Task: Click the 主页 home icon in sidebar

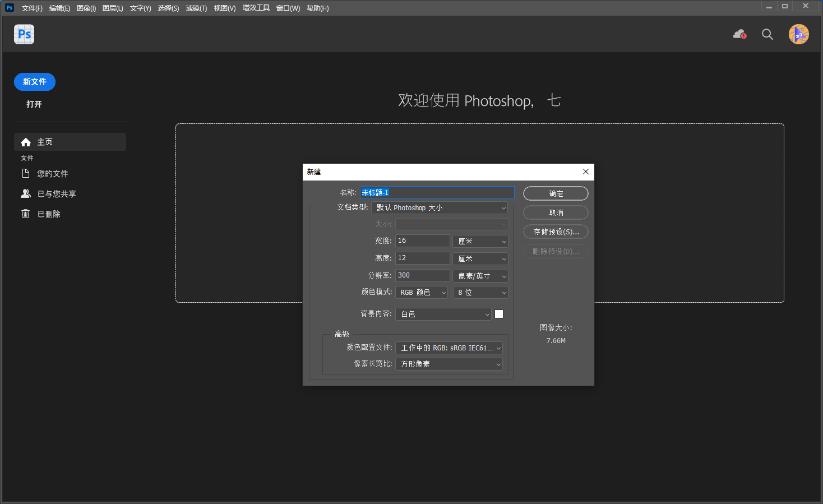Action: [26, 142]
